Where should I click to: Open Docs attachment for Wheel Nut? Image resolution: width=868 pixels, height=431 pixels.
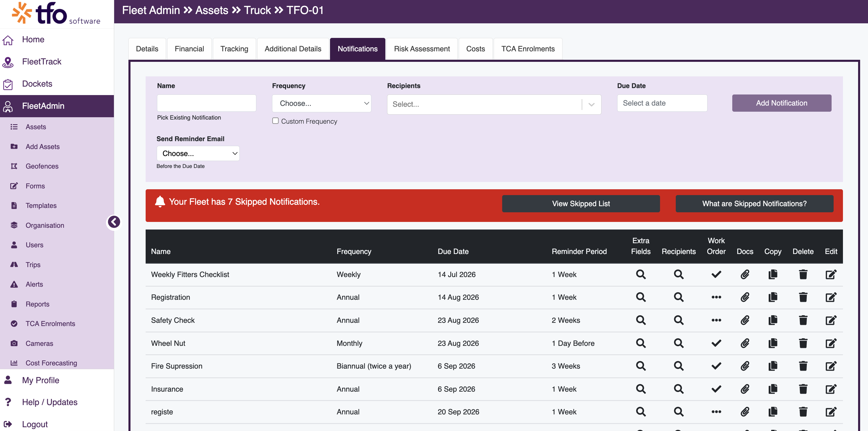745,343
